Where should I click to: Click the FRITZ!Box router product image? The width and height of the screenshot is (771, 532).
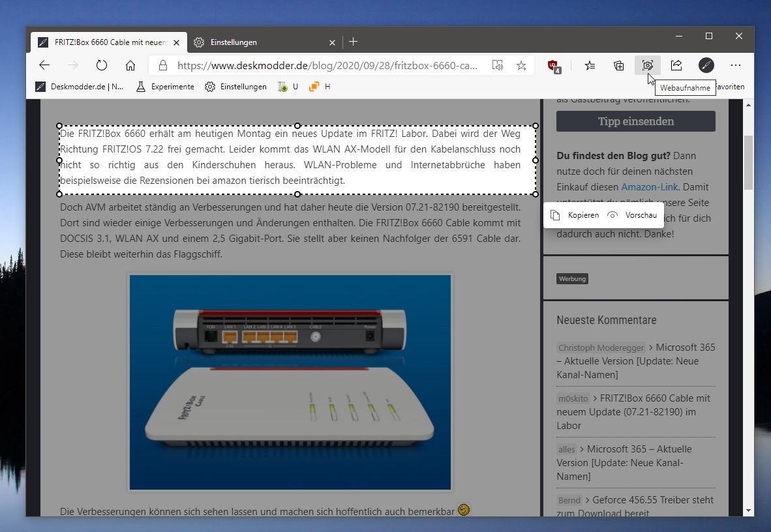tap(290, 382)
